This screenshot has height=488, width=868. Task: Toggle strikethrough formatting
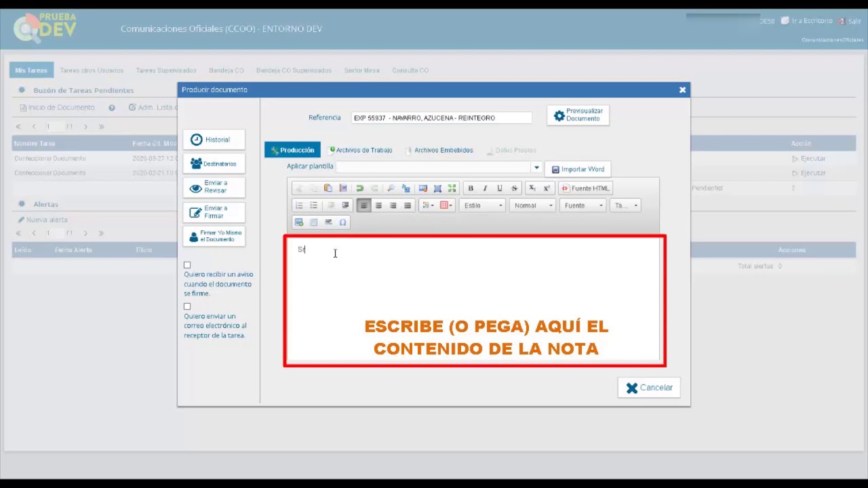click(x=514, y=188)
